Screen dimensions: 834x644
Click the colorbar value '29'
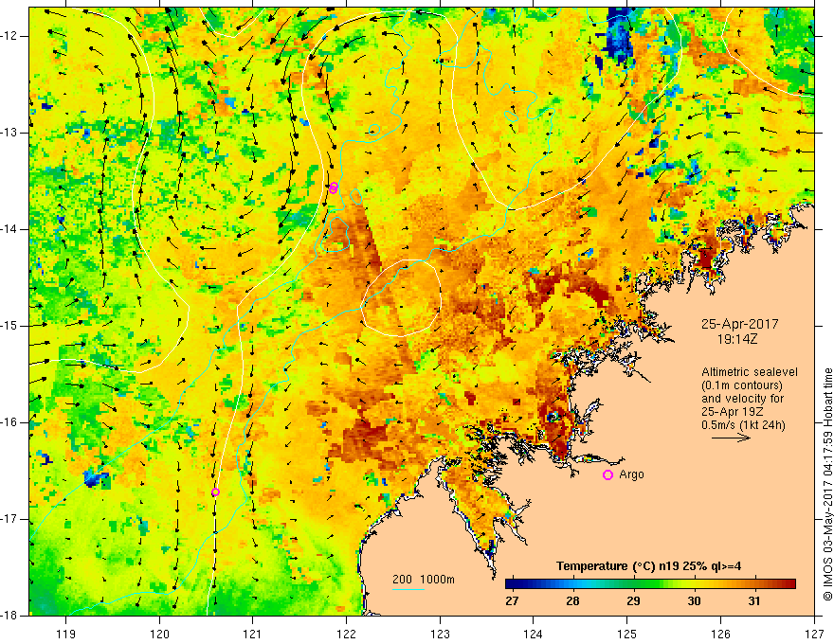pyautogui.click(x=633, y=601)
